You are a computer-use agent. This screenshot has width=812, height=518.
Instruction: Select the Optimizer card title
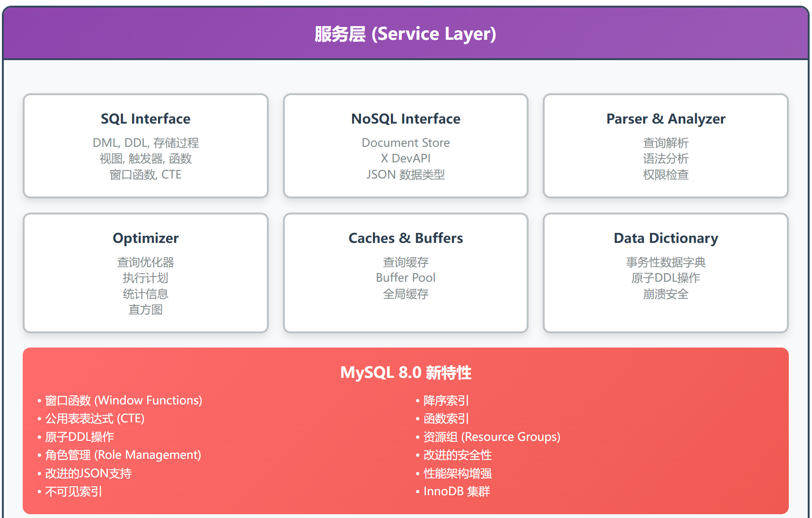[146, 238]
